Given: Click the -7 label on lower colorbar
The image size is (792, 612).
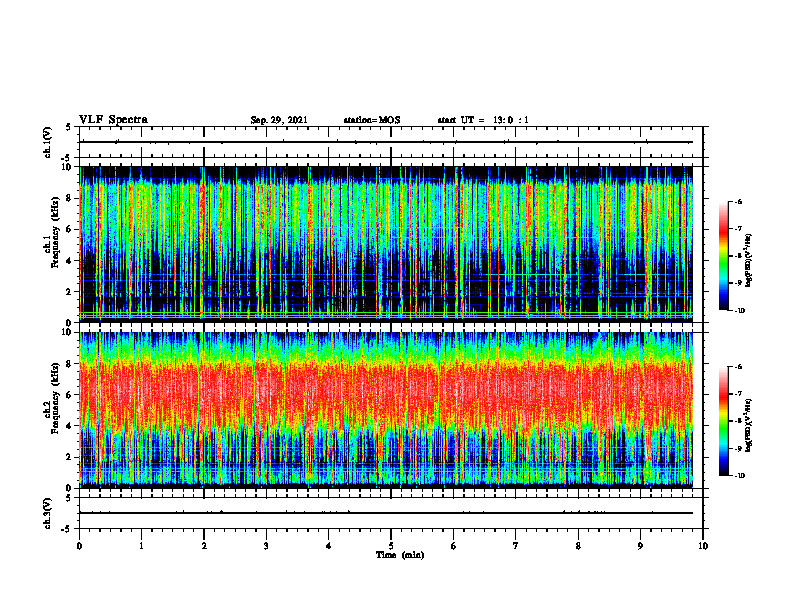Looking at the screenshot, I should [x=738, y=394].
